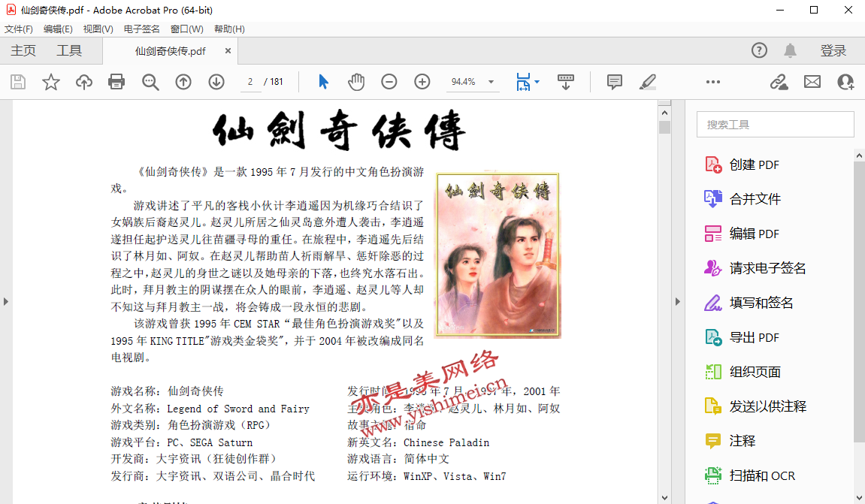Click the add user share icon

pos(845,82)
